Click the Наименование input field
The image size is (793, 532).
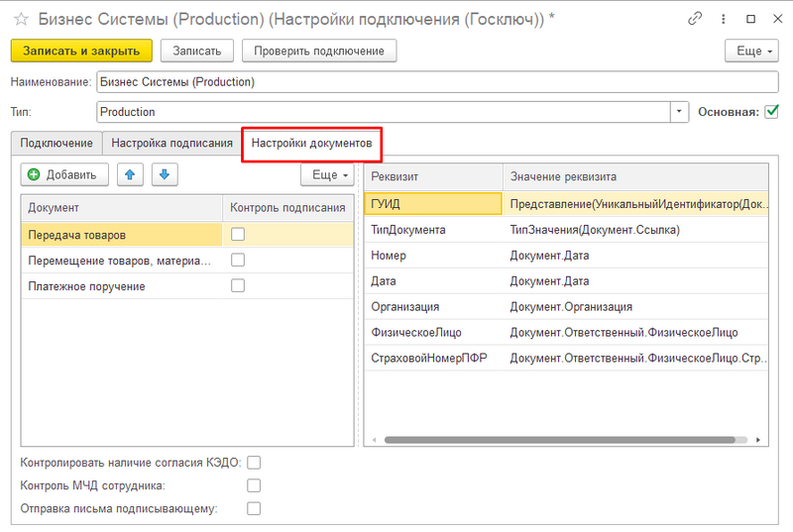437,82
